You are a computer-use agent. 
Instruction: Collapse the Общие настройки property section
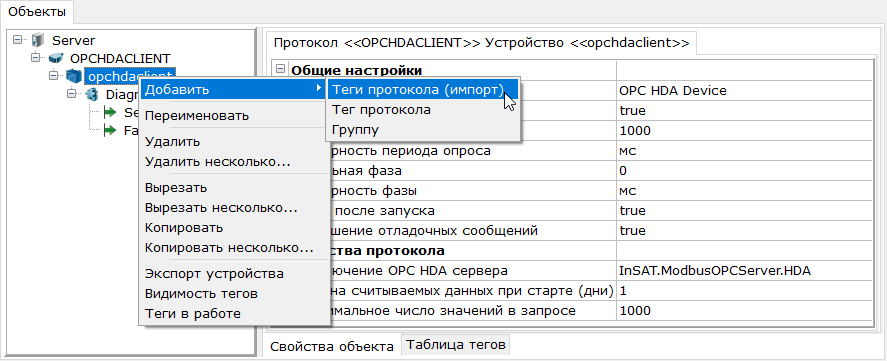(281, 69)
